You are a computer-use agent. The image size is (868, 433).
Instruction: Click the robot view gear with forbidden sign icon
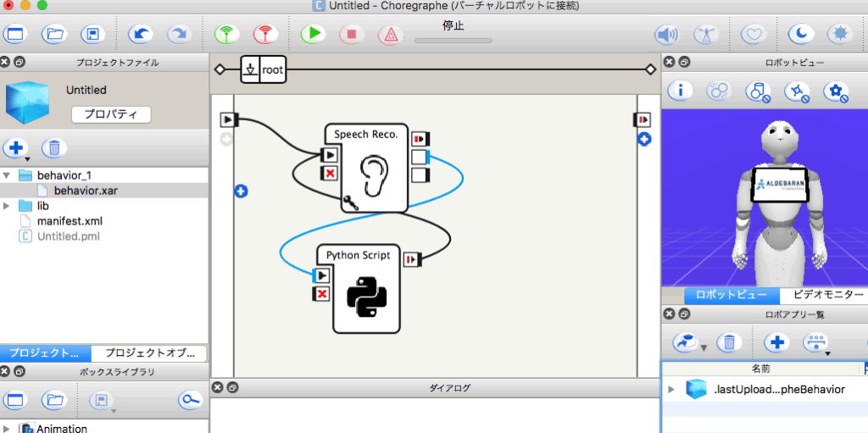tap(836, 92)
